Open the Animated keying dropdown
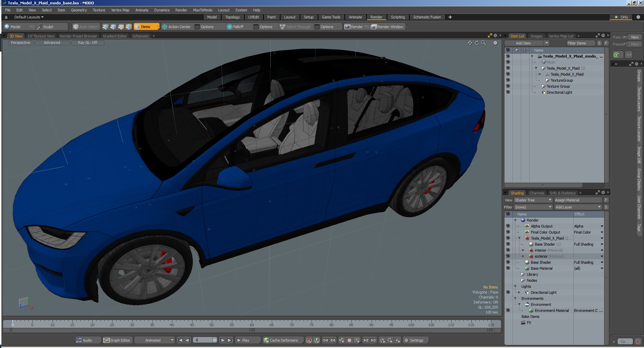The image size is (644, 348). (155, 340)
